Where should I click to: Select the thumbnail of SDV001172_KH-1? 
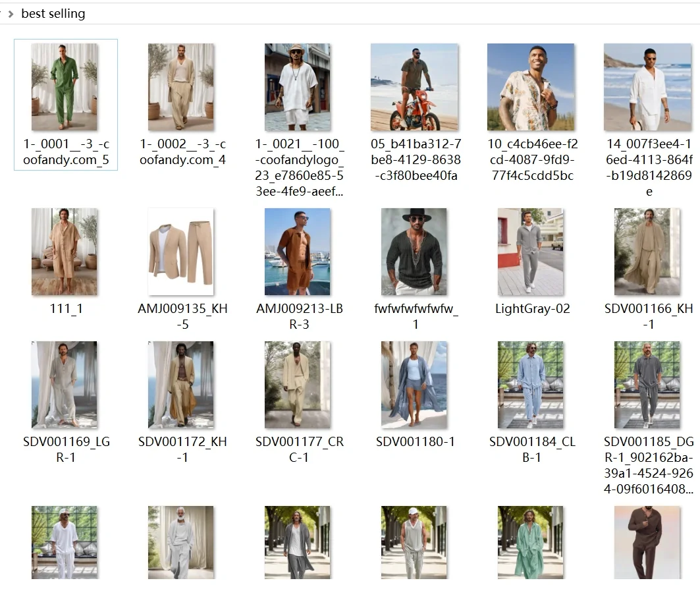(x=181, y=385)
